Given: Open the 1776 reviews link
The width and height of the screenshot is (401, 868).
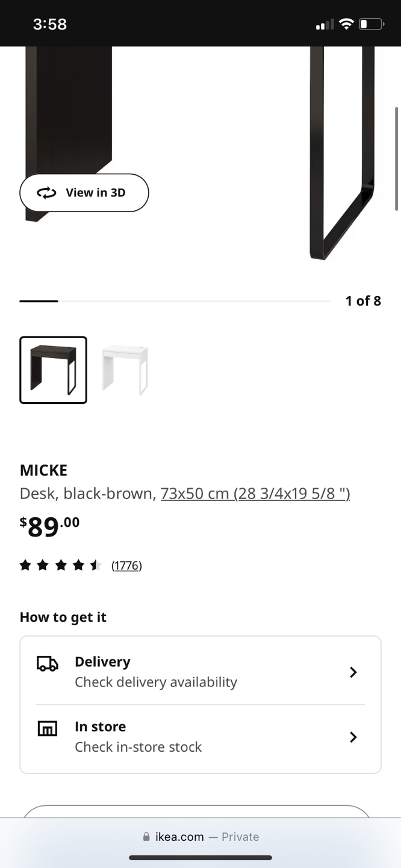Looking at the screenshot, I should coord(126,565).
